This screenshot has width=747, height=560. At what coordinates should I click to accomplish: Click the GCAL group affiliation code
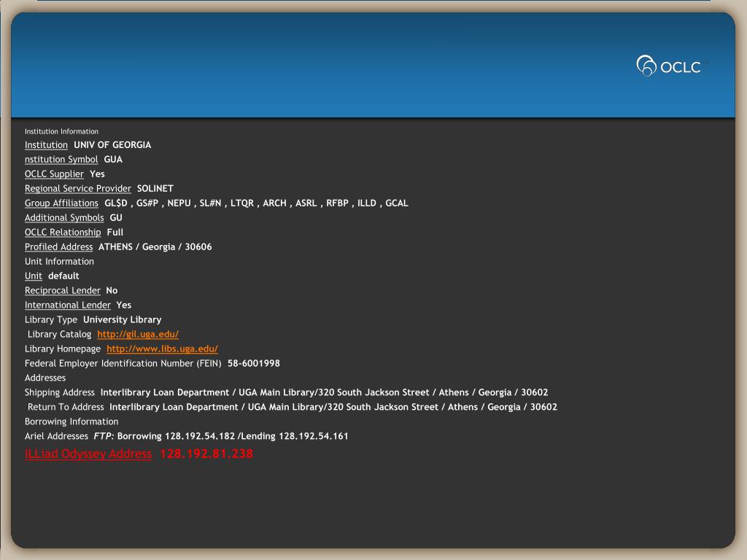click(396, 203)
